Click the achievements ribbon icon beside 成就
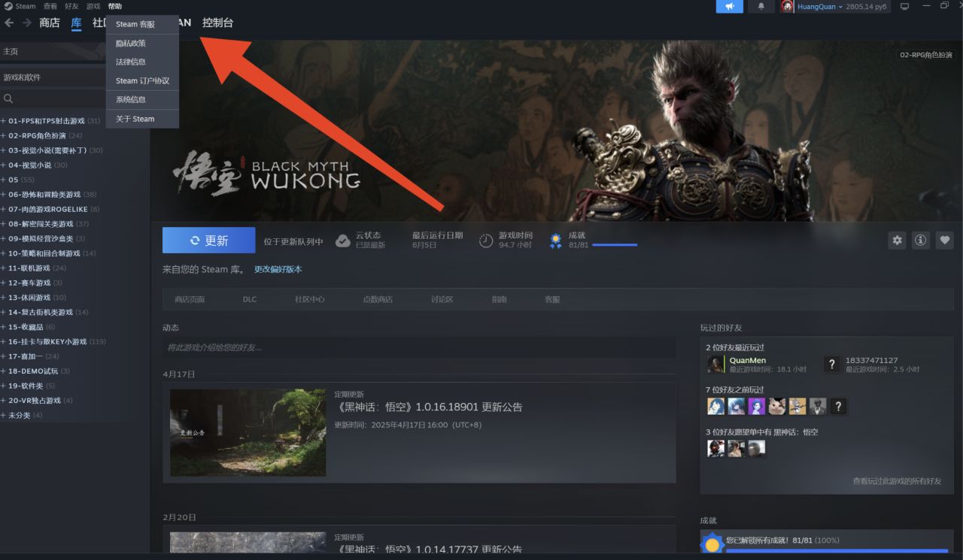The image size is (963, 560). coord(555,241)
